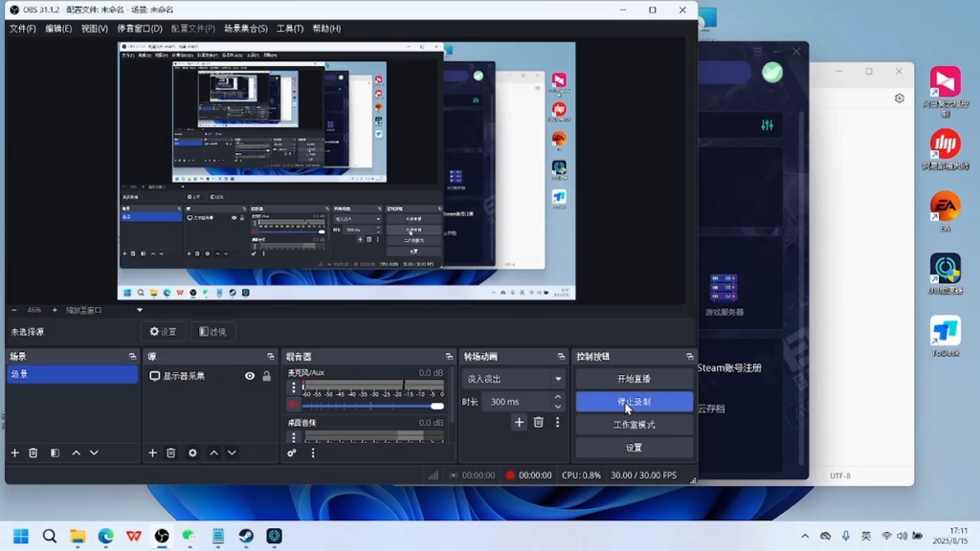Open 麦克风/Aux channel three-dot options
This screenshot has height=551, width=980.
294,387
